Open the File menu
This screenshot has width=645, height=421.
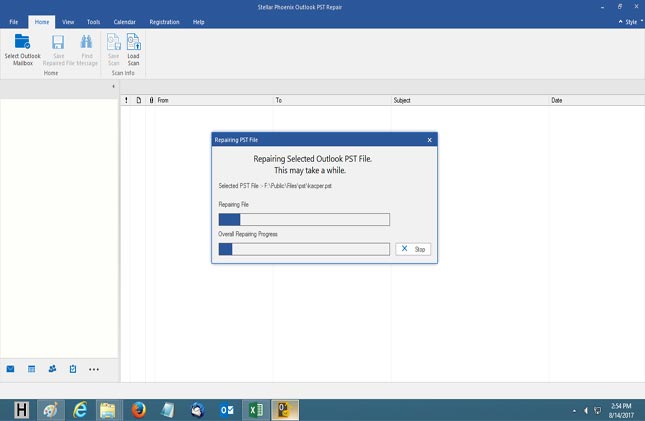pyautogui.click(x=14, y=22)
